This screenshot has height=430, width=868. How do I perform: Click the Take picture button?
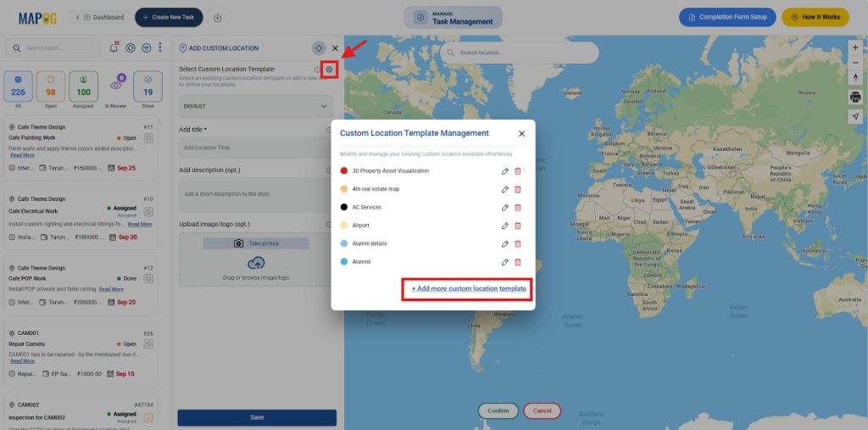pos(256,243)
